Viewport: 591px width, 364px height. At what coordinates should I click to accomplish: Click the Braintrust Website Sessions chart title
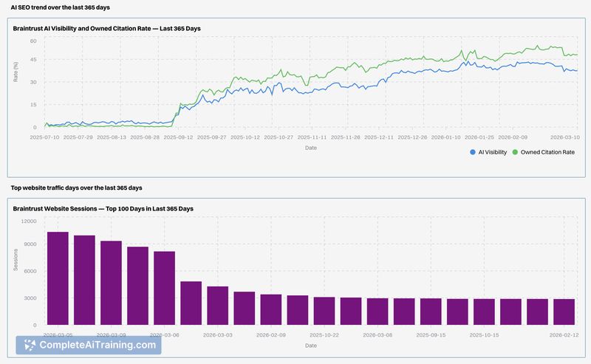(103, 209)
